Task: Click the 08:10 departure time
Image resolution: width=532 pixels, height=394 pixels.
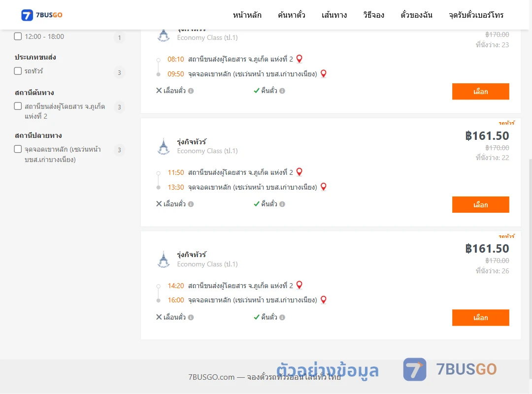Action: click(176, 60)
